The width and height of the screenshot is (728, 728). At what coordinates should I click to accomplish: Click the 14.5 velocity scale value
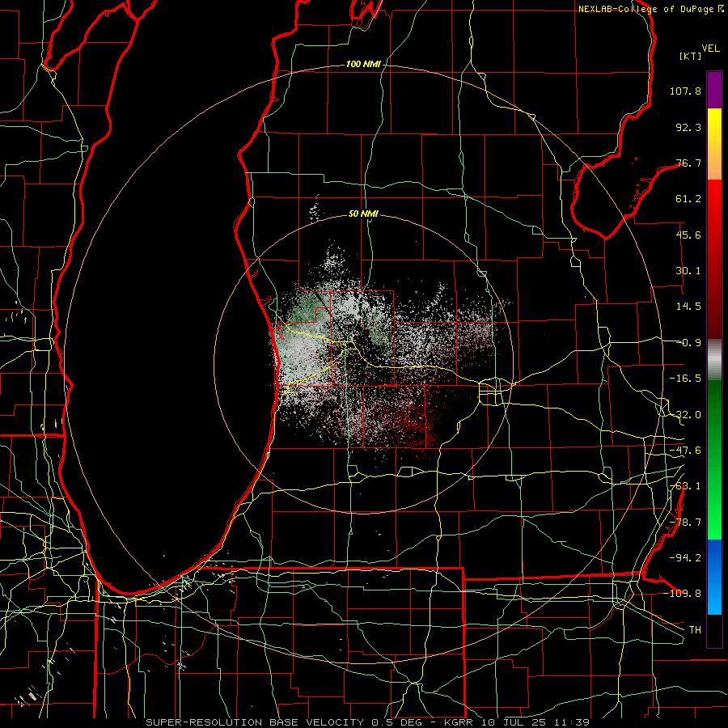(x=688, y=307)
